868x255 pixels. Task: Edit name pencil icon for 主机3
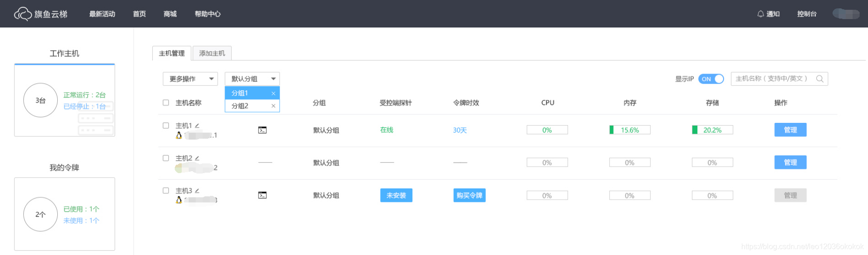[197, 191]
